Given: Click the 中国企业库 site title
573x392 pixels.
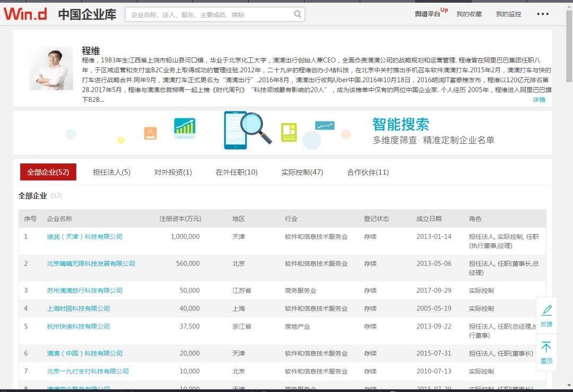Looking at the screenshot, I should 87,15.
